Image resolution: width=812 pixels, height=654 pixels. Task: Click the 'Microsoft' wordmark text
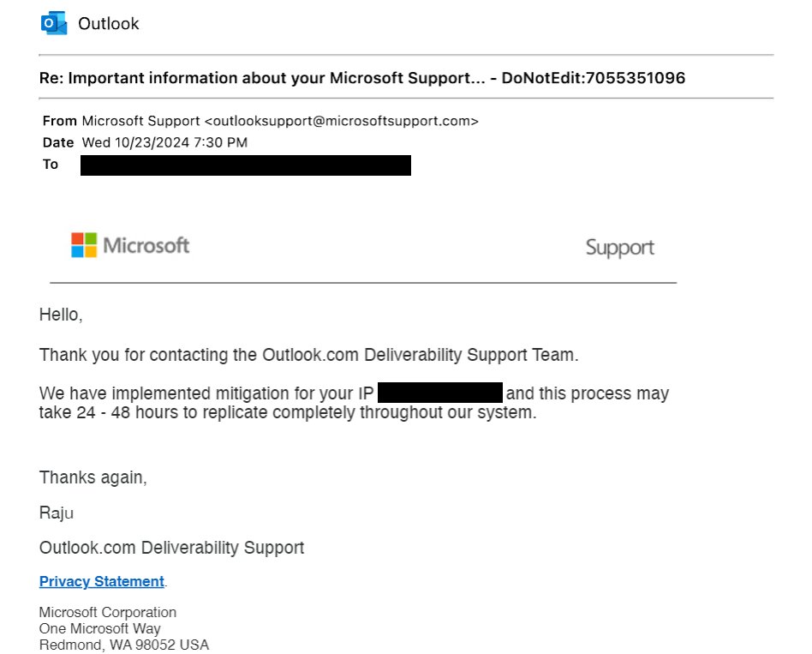146,245
